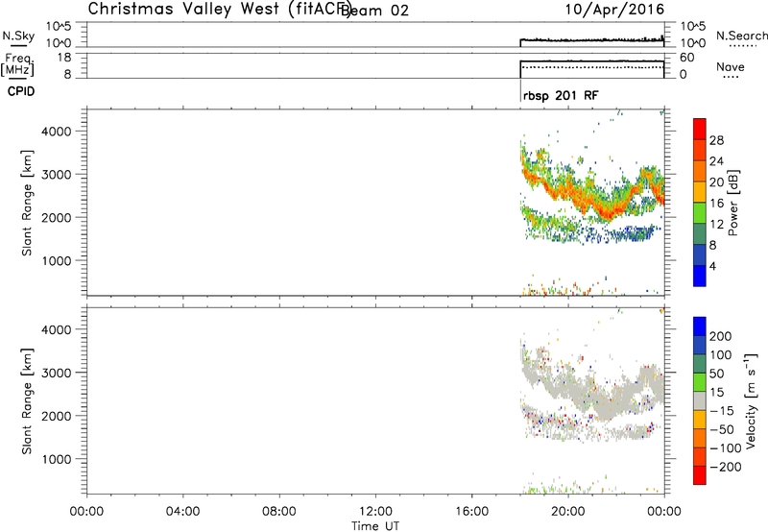Select the '1000' tick of the velocity panel
The height and width of the screenshot is (532, 768).
pos(57,459)
